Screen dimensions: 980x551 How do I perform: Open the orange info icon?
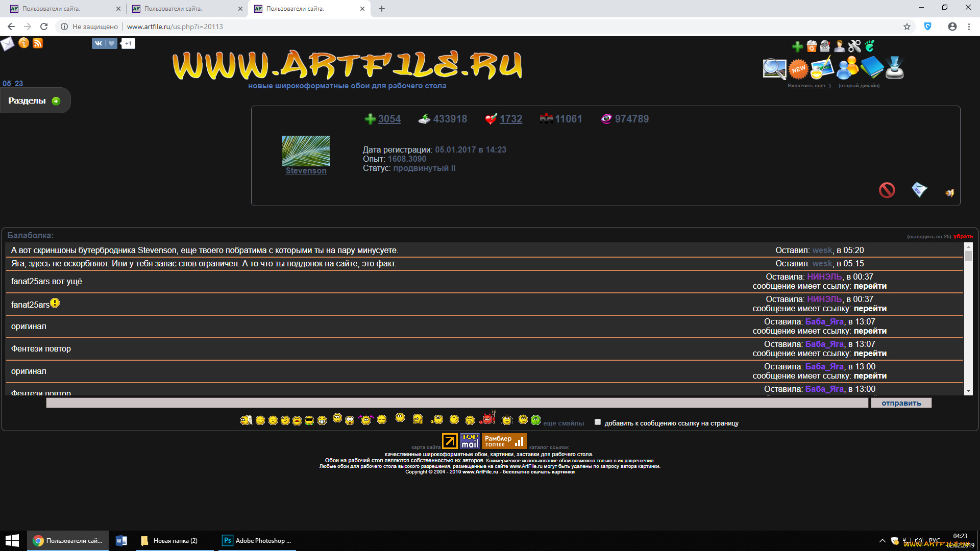[23, 43]
